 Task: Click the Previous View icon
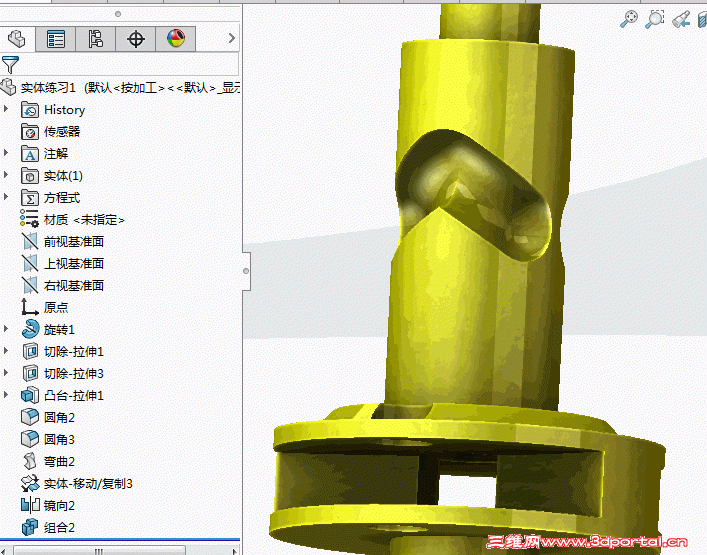(681, 19)
